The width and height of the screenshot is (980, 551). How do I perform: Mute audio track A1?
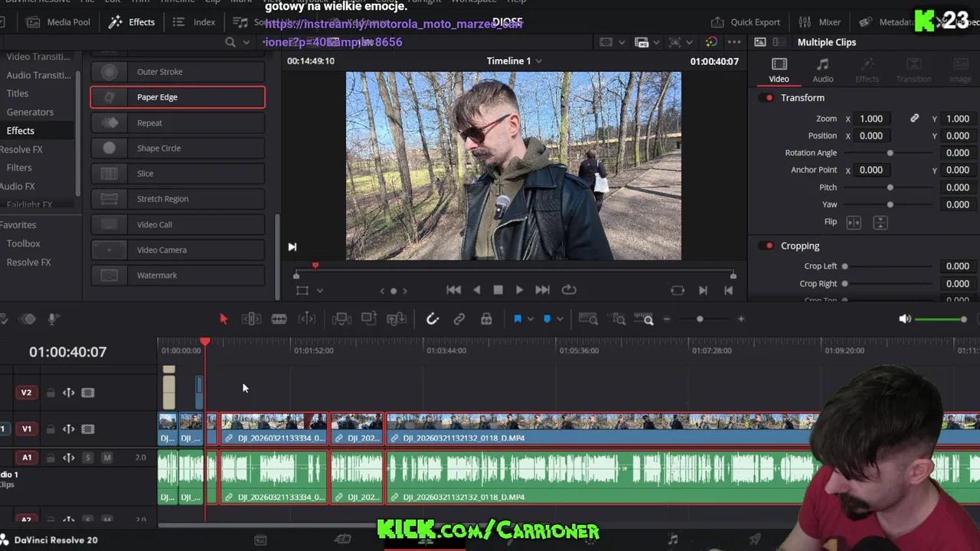(107, 458)
